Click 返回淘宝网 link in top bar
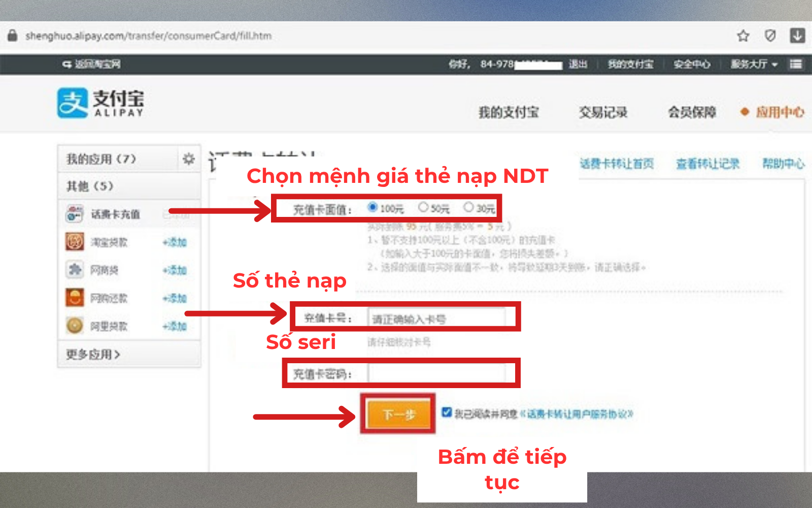This screenshot has width=812, height=508. coord(97,64)
